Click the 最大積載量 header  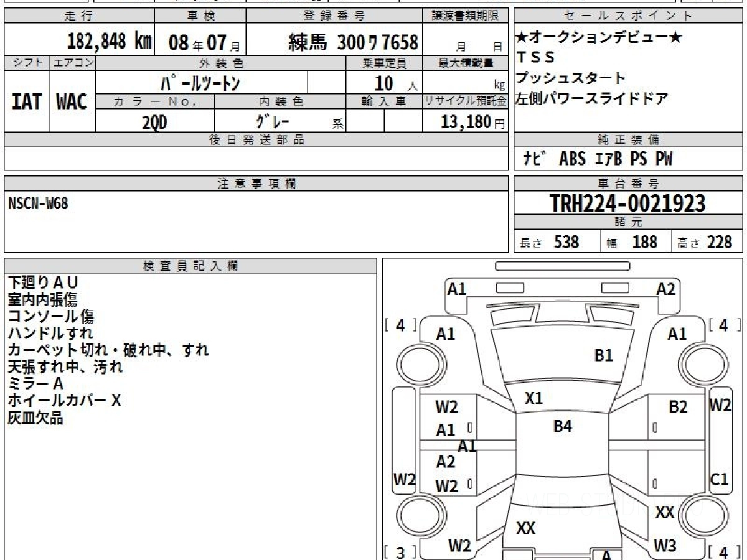click(x=466, y=63)
